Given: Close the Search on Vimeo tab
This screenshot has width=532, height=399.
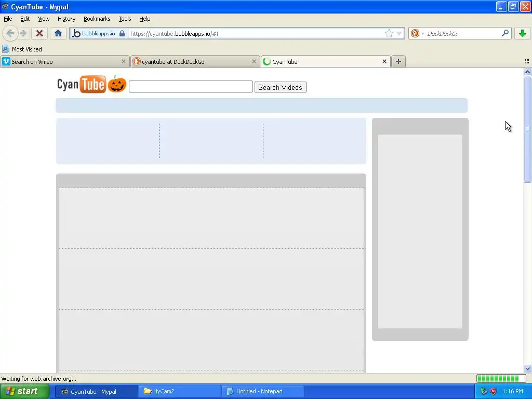Looking at the screenshot, I should (x=124, y=61).
